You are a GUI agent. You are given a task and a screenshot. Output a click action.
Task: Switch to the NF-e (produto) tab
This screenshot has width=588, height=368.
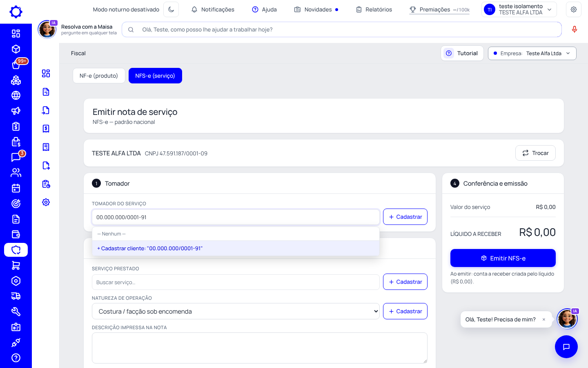click(x=99, y=76)
